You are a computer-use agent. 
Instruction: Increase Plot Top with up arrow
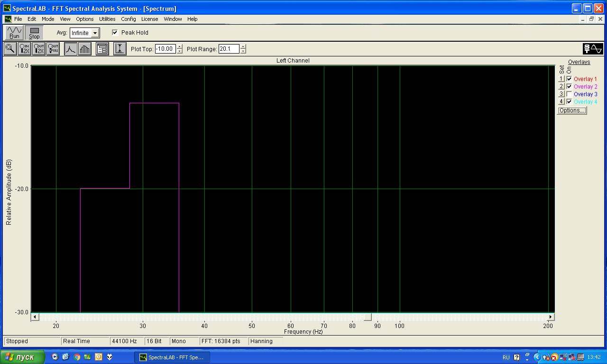click(x=179, y=46)
